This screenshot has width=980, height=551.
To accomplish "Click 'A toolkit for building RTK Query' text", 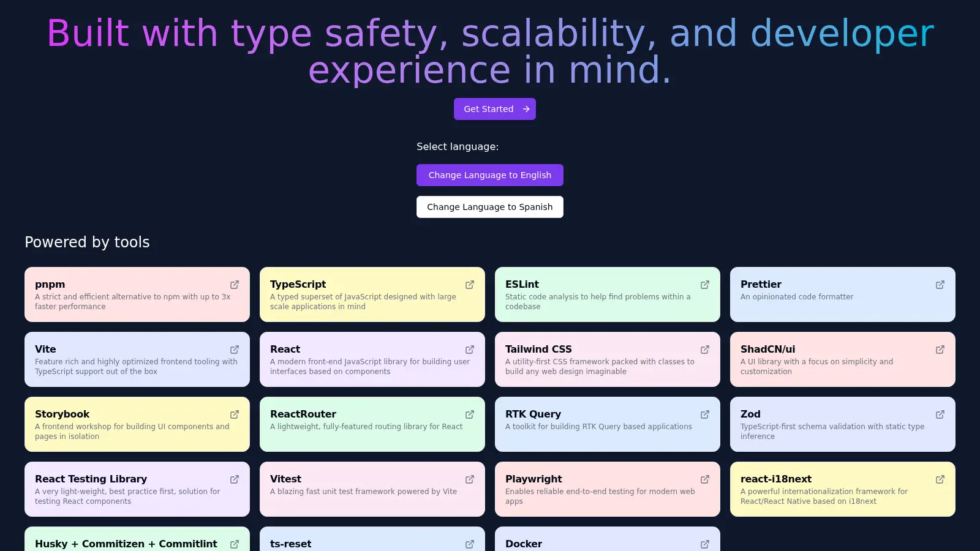I will [x=598, y=426].
